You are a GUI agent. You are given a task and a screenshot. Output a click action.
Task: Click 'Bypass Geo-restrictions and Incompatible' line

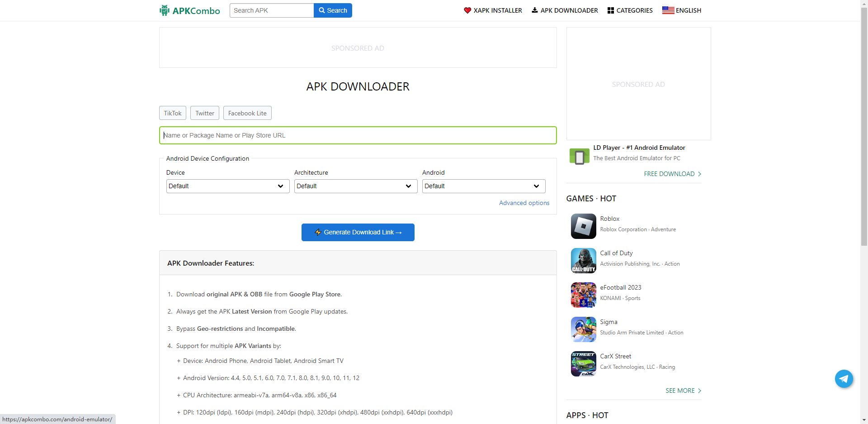(236, 329)
